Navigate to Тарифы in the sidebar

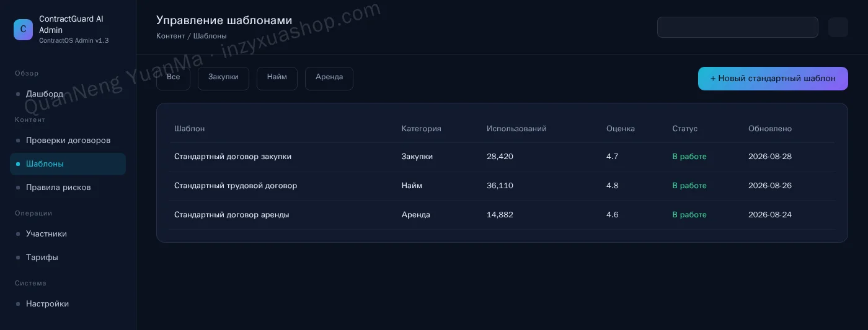pos(68,258)
